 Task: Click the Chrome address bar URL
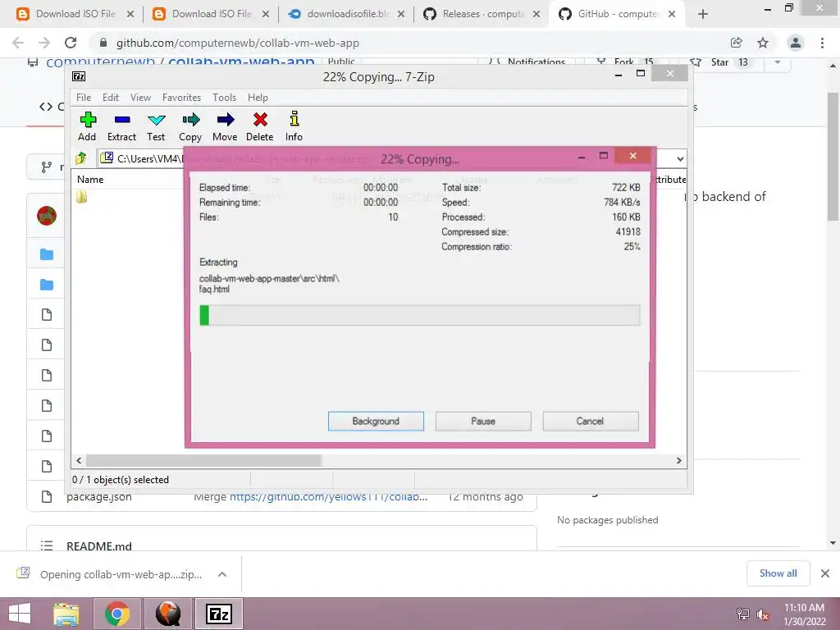click(x=237, y=43)
